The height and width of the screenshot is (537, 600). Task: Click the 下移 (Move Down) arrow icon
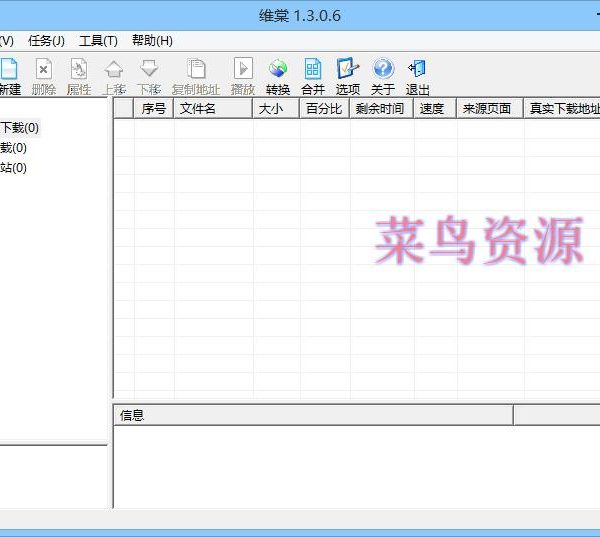pos(149,70)
